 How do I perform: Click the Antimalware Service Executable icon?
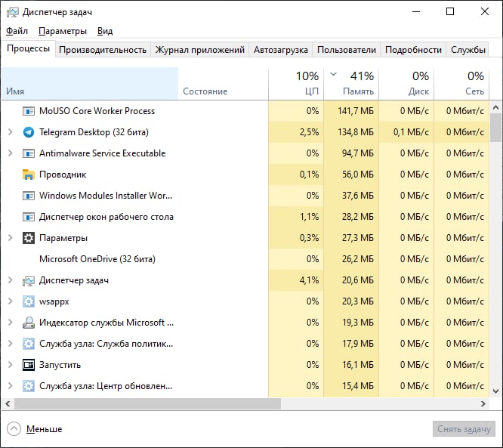click(29, 153)
